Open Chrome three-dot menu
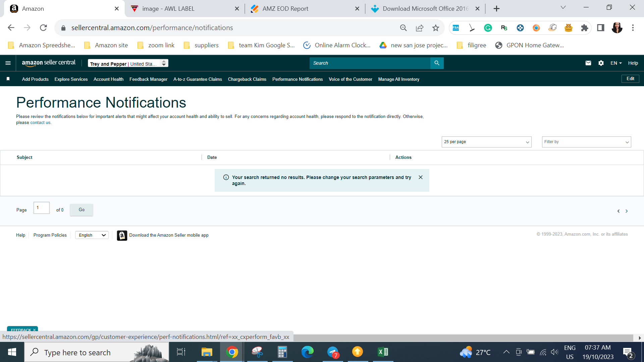Image resolution: width=644 pixels, height=362 pixels. (x=633, y=28)
